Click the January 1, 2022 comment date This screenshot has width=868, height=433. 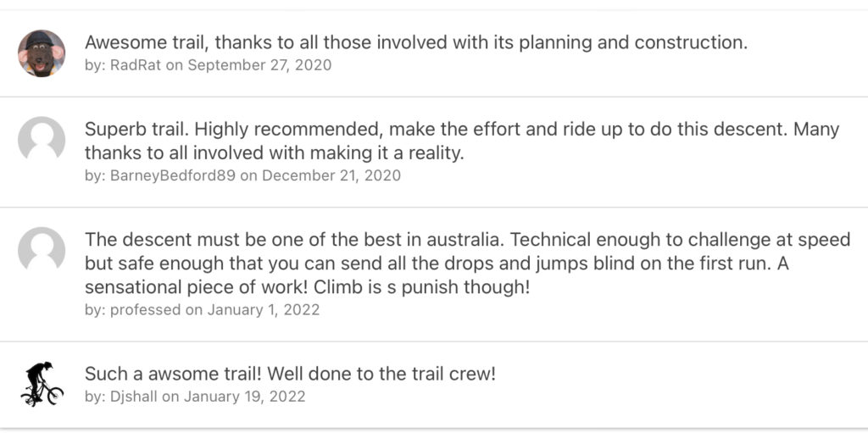264,309
